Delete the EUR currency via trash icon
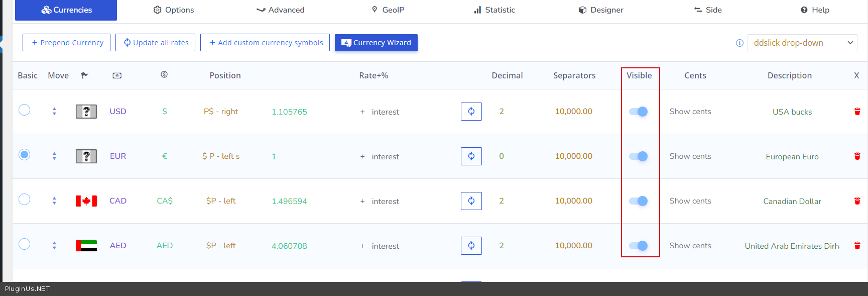The height and width of the screenshot is (296, 868). point(857,156)
